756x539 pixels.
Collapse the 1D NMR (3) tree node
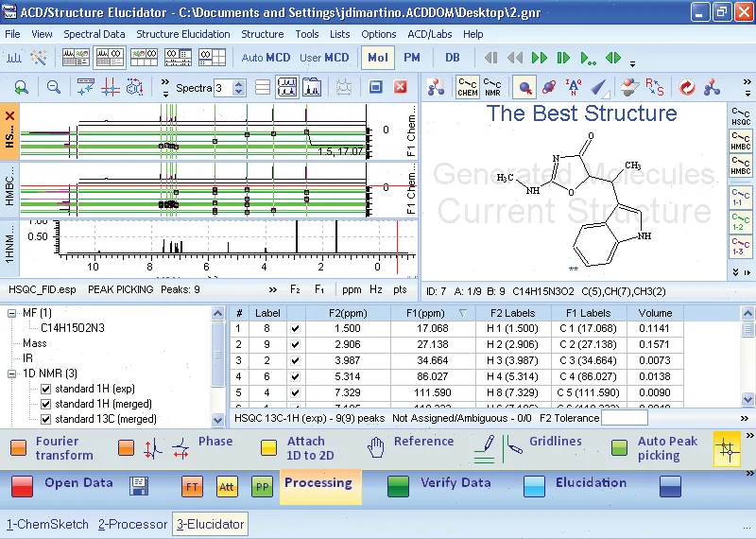pos(12,374)
